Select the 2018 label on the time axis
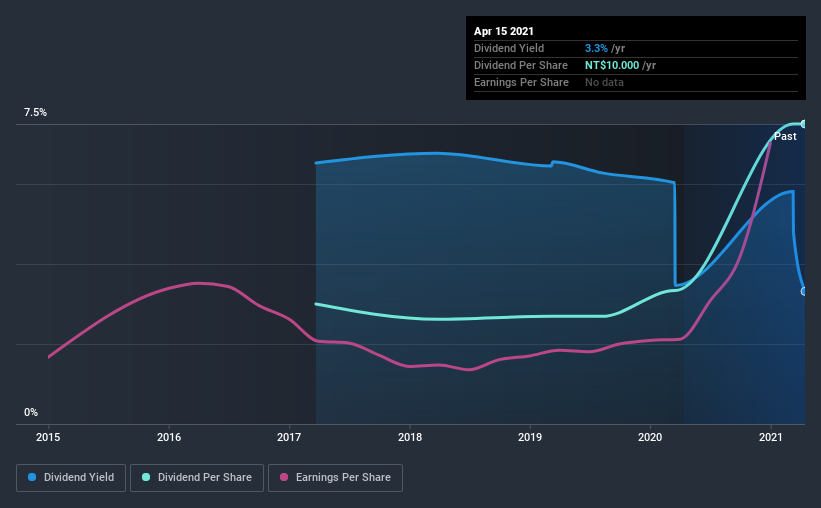This screenshot has height=508, width=821. (x=409, y=437)
